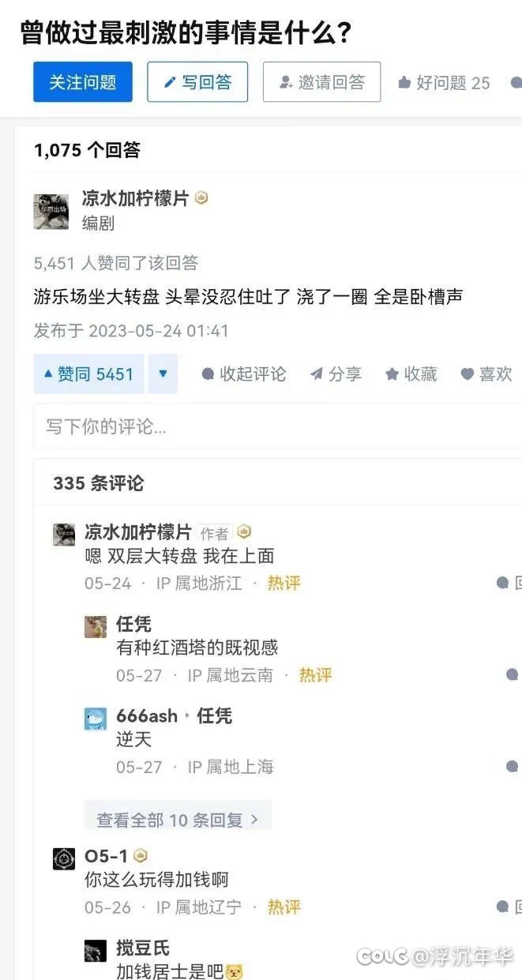Click badge icon next to author name
Image resolution: width=522 pixels, height=980 pixels.
click(201, 199)
